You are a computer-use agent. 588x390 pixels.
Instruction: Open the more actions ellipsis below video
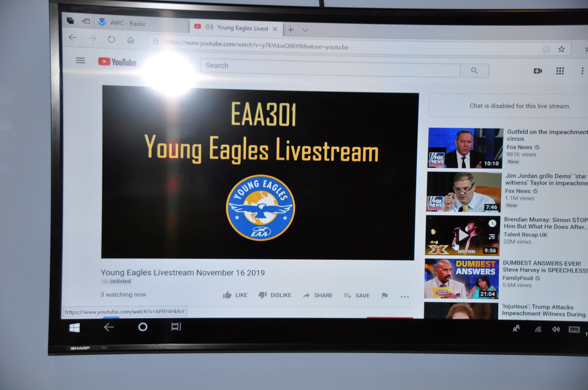(x=405, y=296)
